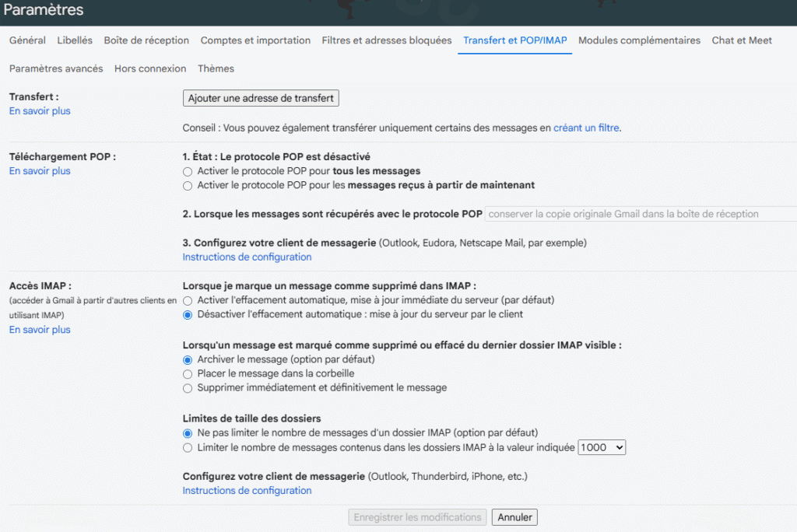This screenshot has height=532, width=797.
Task: Switch to the Libellés tab
Action: pyautogui.click(x=75, y=40)
